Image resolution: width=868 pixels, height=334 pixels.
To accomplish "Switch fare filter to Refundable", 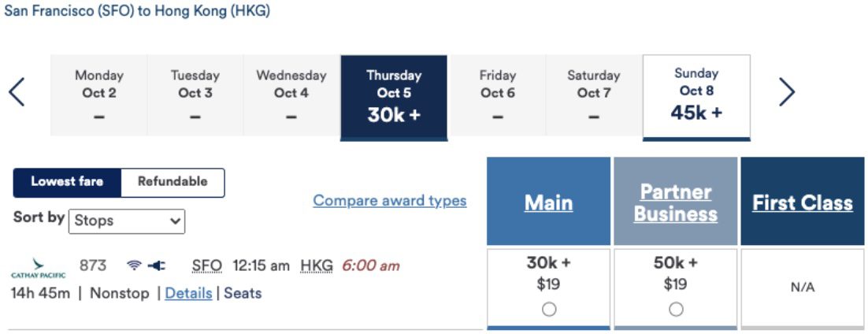I will (172, 182).
